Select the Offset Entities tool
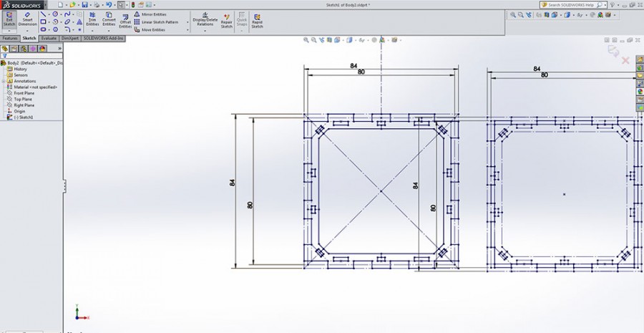 (x=125, y=21)
